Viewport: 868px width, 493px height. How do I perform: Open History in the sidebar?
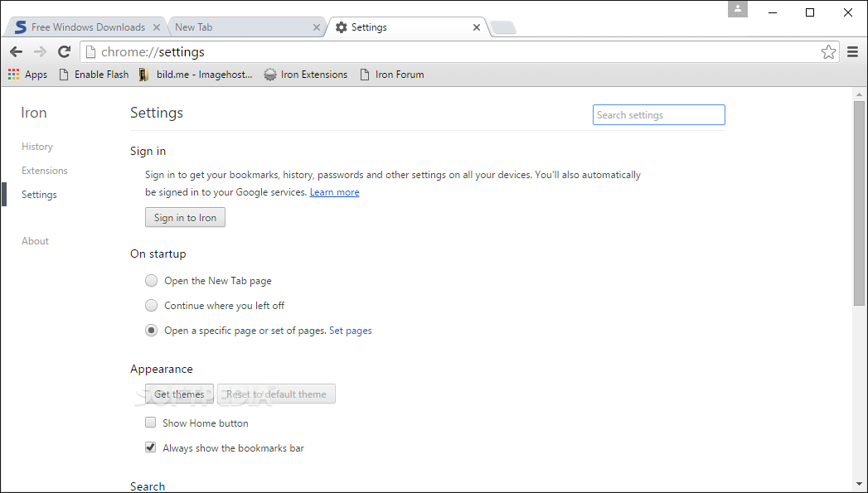point(37,147)
